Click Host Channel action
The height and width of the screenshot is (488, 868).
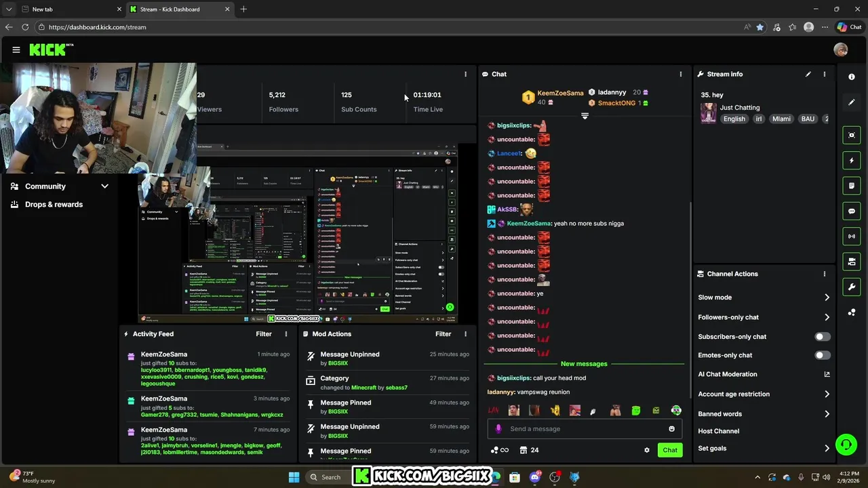(x=718, y=431)
